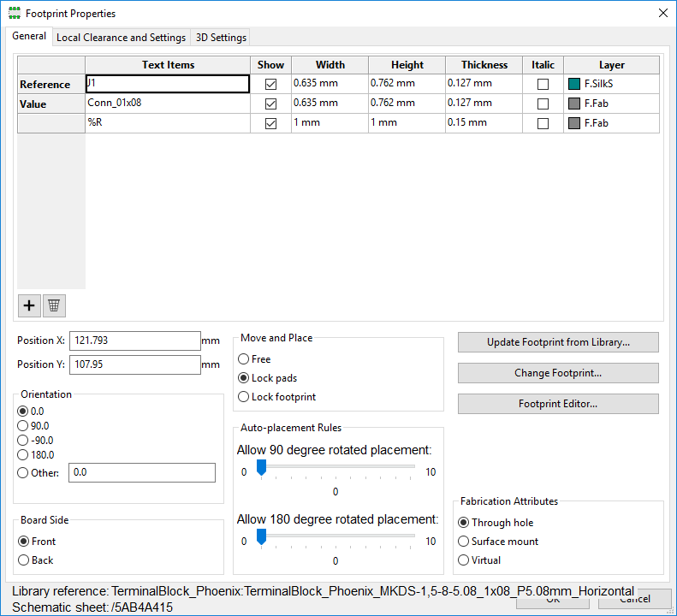This screenshot has width=677, height=616.
Task: Click the add text item plus icon
Action: [x=29, y=305]
